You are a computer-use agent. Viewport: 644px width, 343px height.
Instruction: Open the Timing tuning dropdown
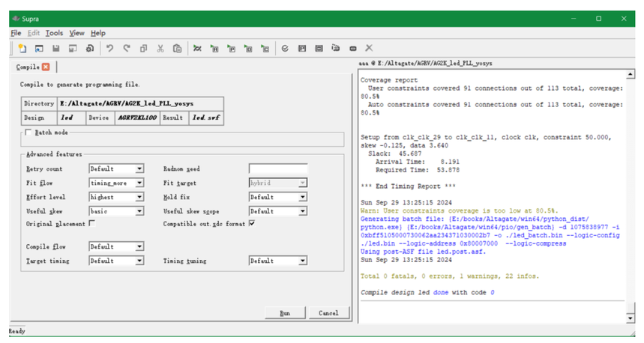[x=278, y=261]
